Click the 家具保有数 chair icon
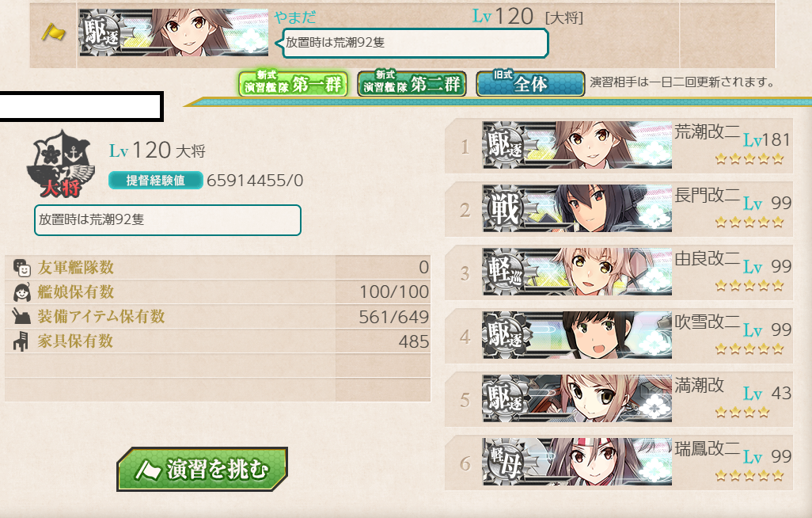This screenshot has width=812, height=518. pyautogui.click(x=21, y=341)
